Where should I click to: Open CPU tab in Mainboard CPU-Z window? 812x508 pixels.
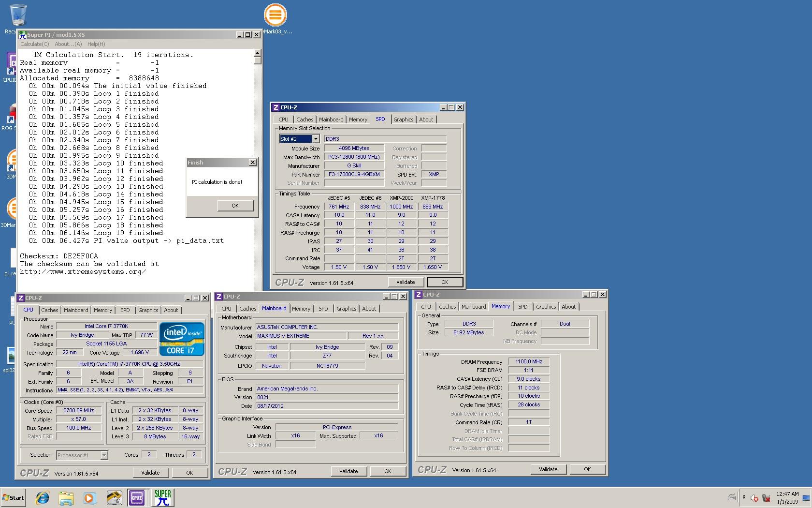click(226, 309)
